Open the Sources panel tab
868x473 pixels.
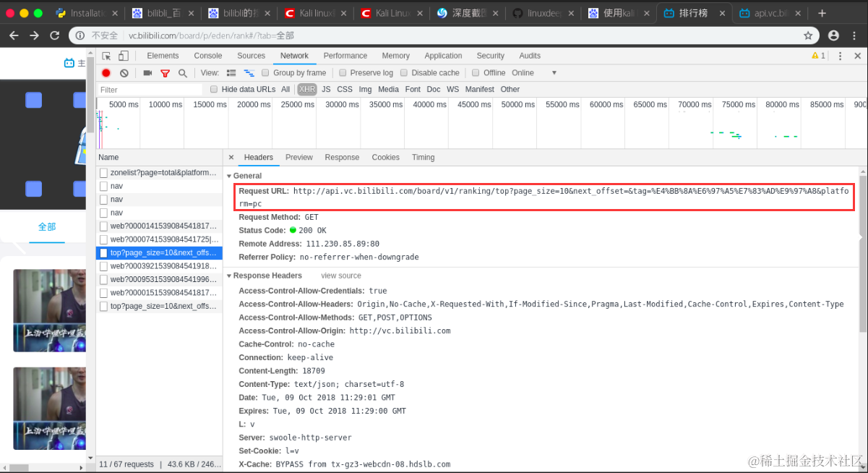point(251,56)
